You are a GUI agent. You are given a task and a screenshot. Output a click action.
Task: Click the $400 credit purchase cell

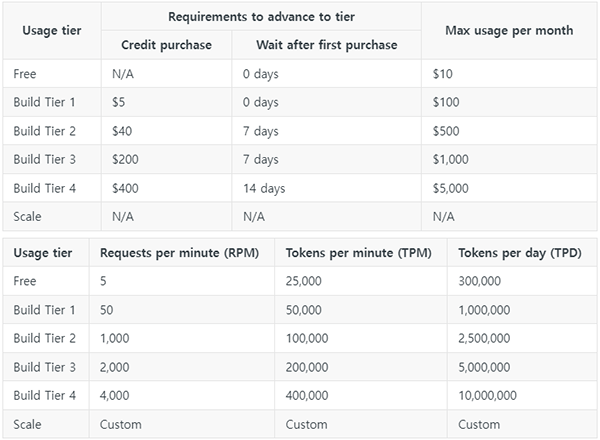126,188
